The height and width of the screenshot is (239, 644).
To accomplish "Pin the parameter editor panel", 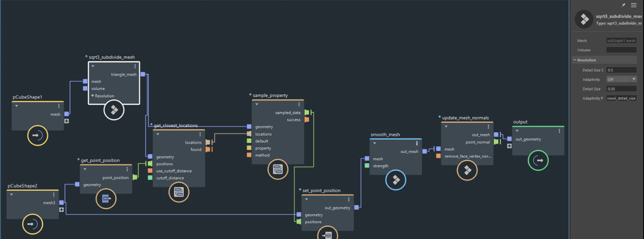I will [x=623, y=5].
